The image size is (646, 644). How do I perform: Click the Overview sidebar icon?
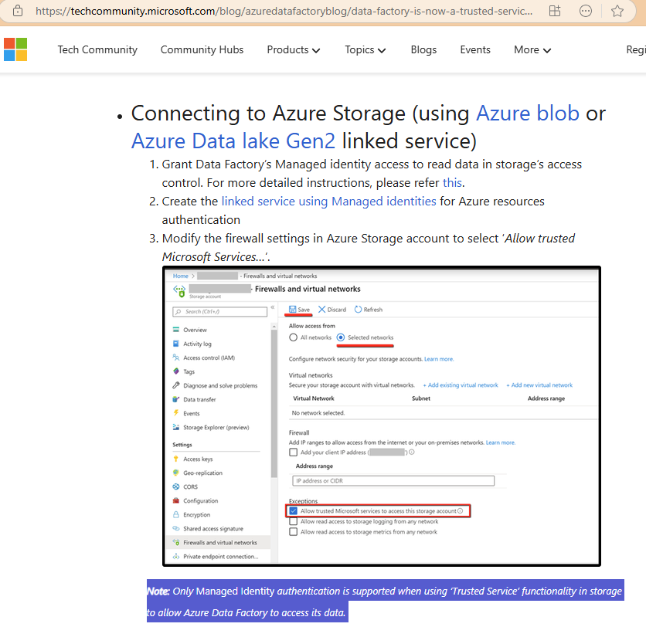(x=176, y=330)
